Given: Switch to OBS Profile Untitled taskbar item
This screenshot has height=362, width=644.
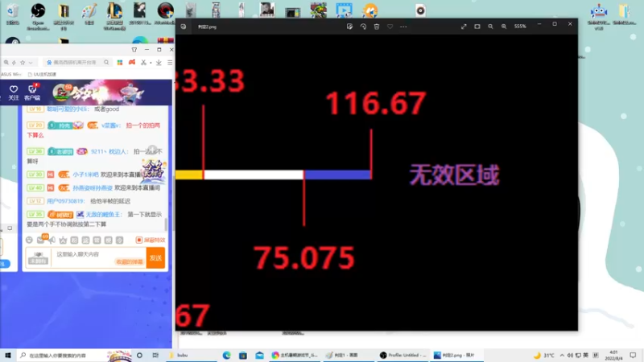Looking at the screenshot, I should (402, 355).
